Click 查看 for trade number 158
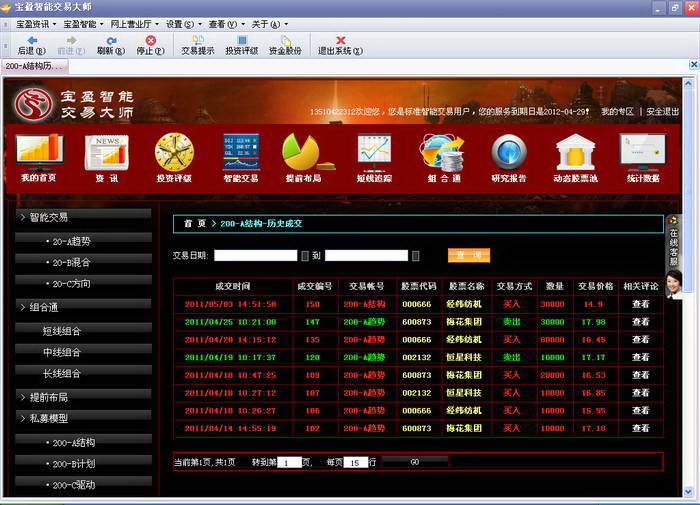This screenshot has height=505, width=700. pos(641,304)
